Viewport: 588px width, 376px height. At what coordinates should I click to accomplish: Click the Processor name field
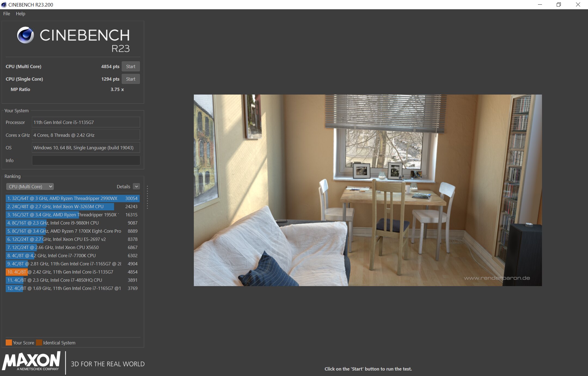[x=86, y=122]
